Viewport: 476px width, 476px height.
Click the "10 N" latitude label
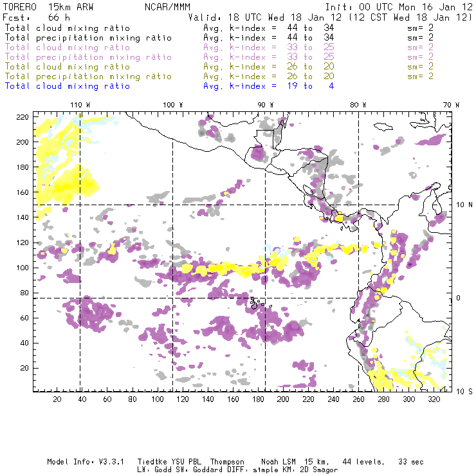pyautogui.click(x=464, y=205)
